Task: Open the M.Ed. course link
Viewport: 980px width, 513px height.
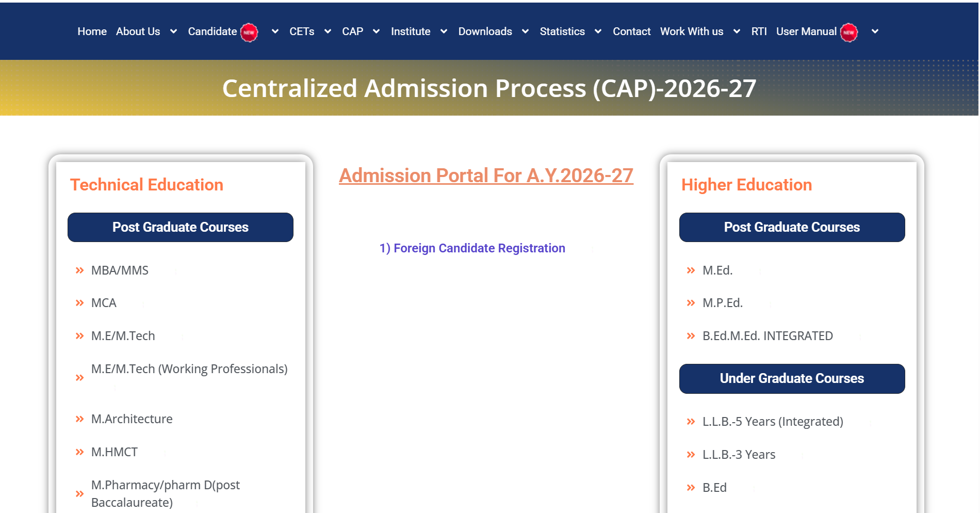Action: click(717, 270)
